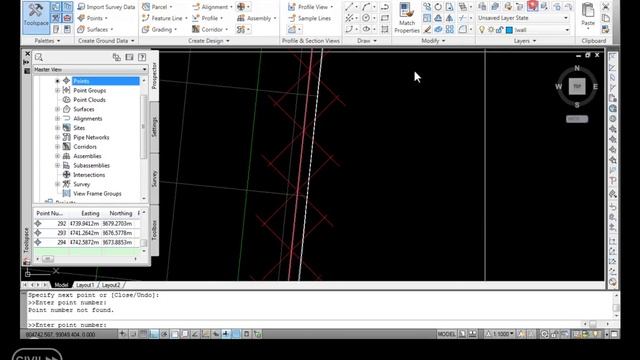This screenshot has height=360, width=640.
Task: Select point 293 row in the list
Action: (x=87, y=233)
